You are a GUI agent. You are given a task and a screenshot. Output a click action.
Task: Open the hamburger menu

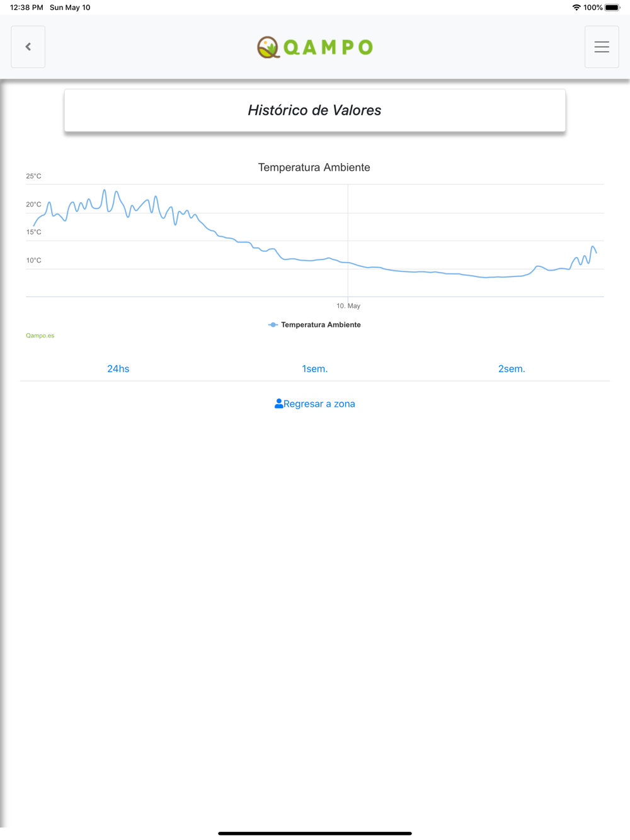coord(602,47)
